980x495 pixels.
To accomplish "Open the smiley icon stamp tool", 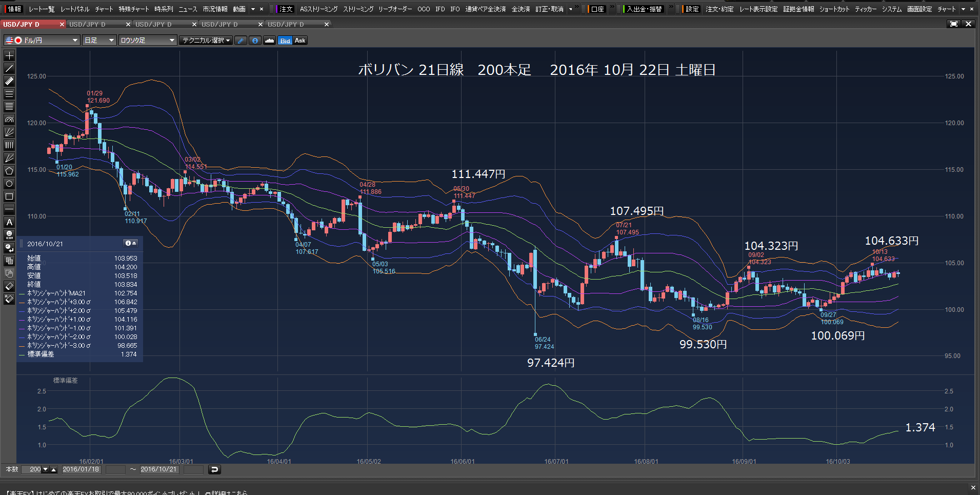I will coord(9,235).
